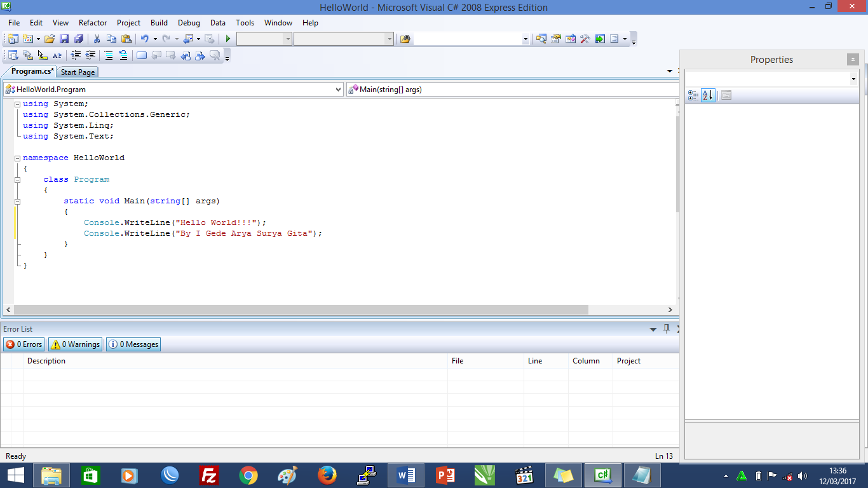Save the current file with the floppy icon
The width and height of the screenshot is (868, 488).
point(64,39)
